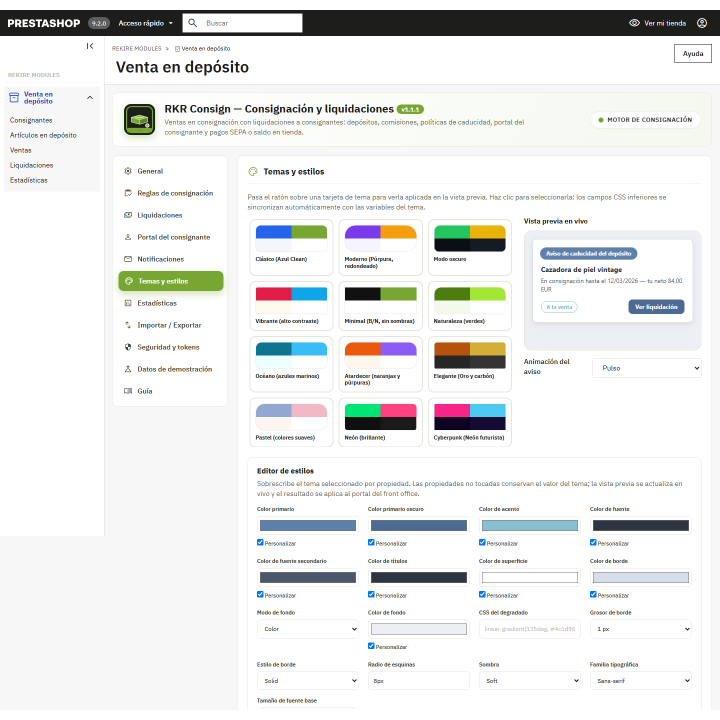
Task: Open Liquidaciones in the left sidebar
Action: (x=32, y=165)
